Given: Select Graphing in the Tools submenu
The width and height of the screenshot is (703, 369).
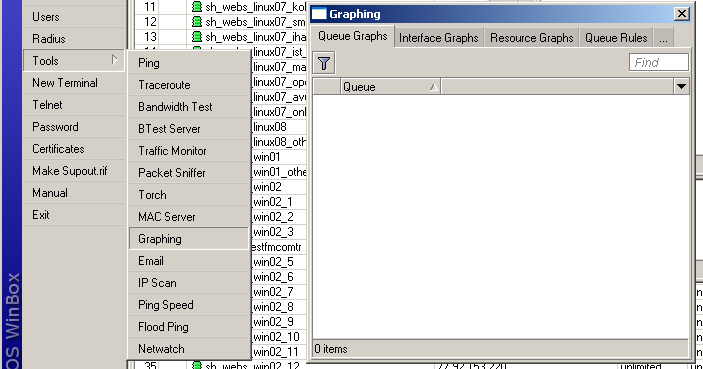Looking at the screenshot, I should click(189, 239).
